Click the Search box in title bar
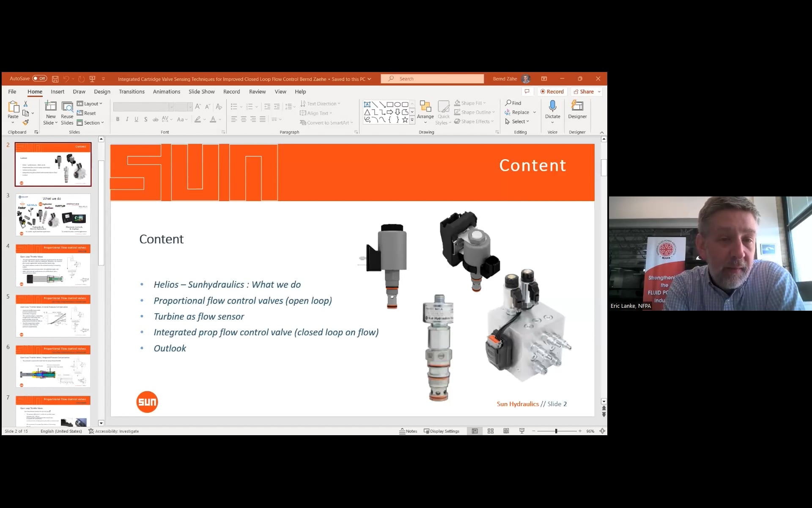Viewport: 812px width, 508px height. point(432,79)
